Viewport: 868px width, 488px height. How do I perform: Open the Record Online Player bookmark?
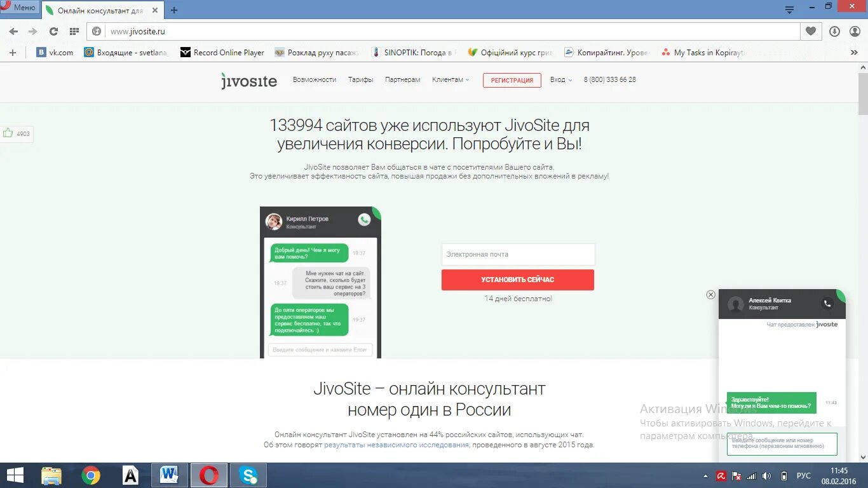pos(222,53)
